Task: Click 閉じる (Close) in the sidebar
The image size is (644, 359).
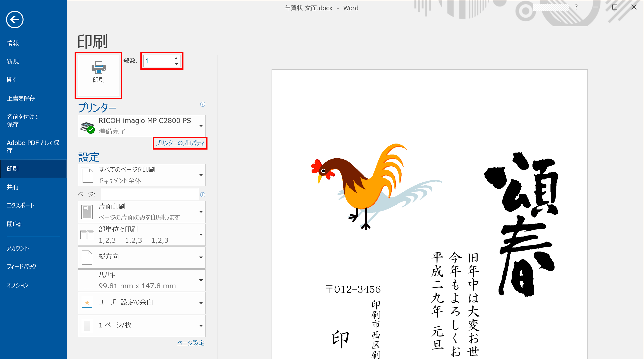Action: tap(33, 224)
